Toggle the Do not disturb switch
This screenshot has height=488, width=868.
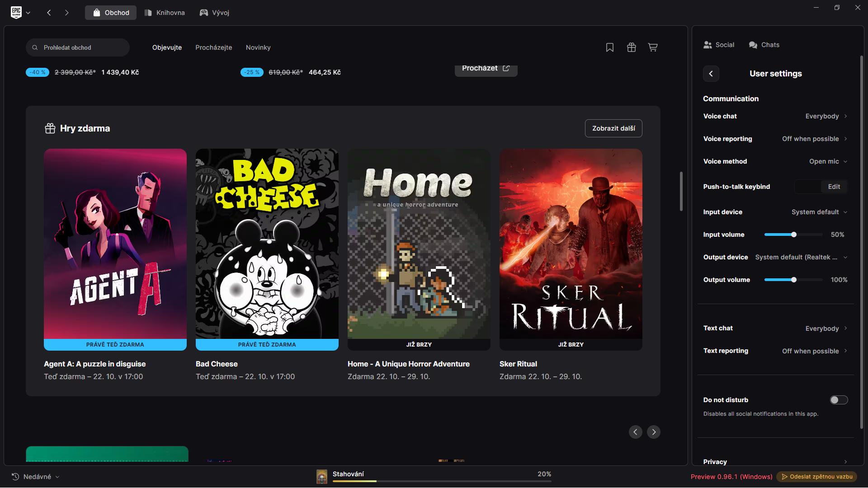[x=839, y=400]
